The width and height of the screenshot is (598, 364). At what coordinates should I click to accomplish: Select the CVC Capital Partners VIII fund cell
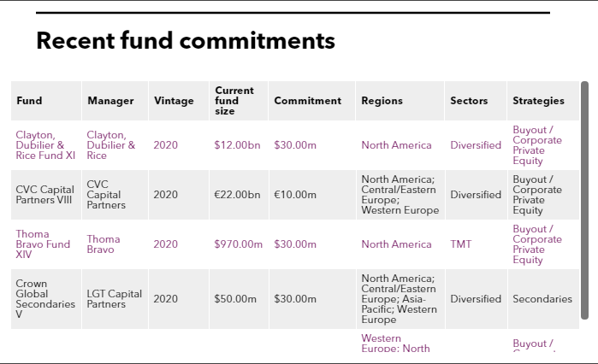(45, 195)
